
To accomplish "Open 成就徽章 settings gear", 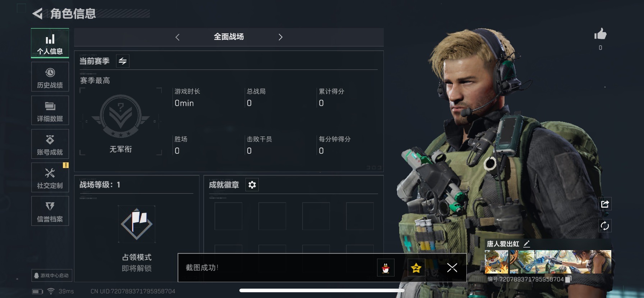I will [252, 185].
